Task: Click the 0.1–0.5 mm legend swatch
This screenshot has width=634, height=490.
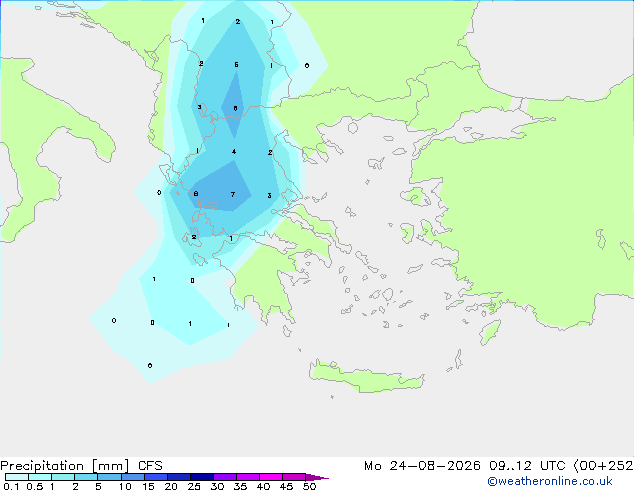Action: point(17,477)
